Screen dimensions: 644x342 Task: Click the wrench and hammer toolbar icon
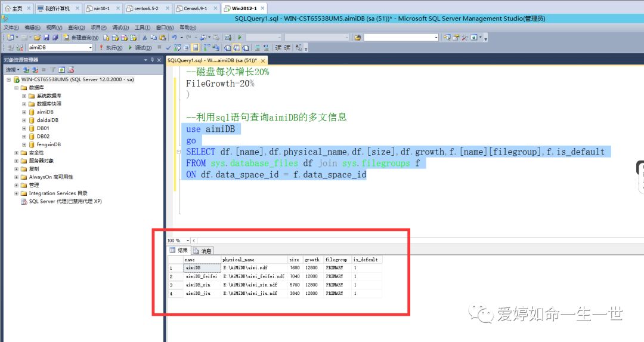(x=465, y=38)
